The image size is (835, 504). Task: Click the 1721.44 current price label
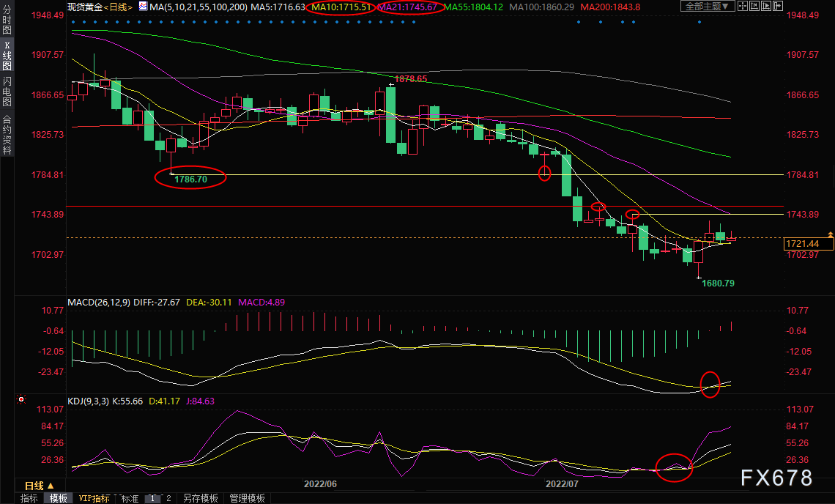click(x=808, y=243)
